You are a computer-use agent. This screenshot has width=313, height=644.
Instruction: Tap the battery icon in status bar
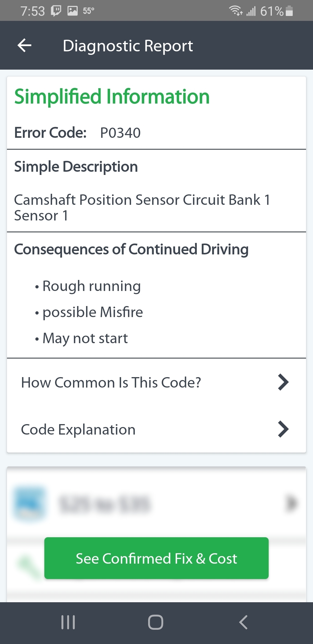coord(289,11)
